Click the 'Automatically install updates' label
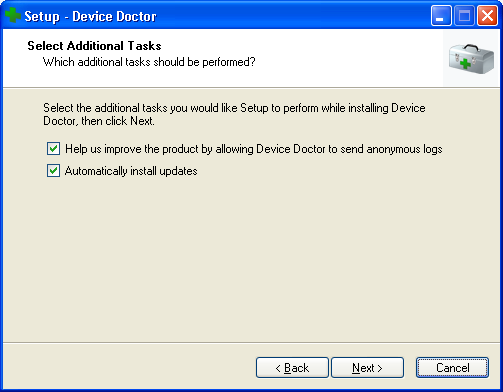Image resolution: width=503 pixels, height=392 pixels. (x=131, y=171)
